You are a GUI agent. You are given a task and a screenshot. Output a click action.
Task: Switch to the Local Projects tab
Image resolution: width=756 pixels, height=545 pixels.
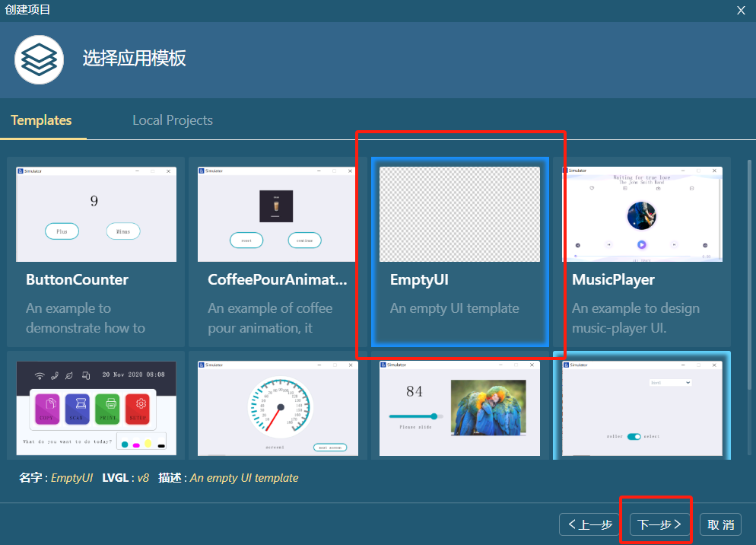[172, 120]
